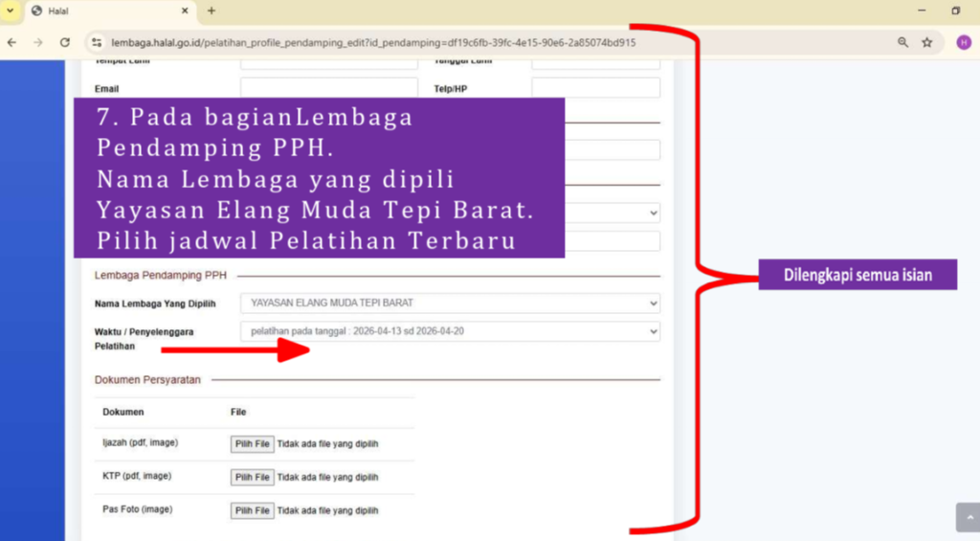Click the "File" column header
The height and width of the screenshot is (541, 980).
238,412
